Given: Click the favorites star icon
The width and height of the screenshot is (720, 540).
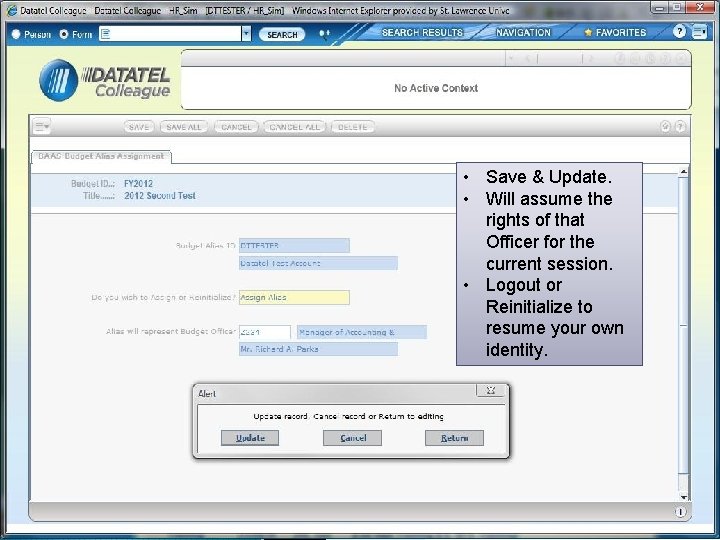Looking at the screenshot, I should 588,33.
